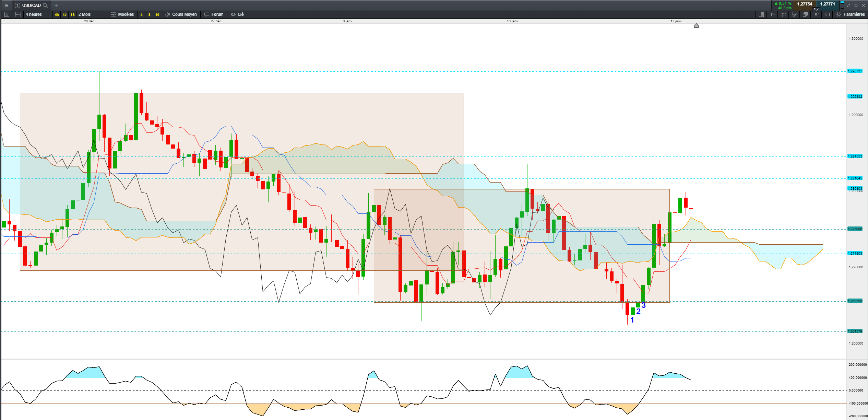Select the blue annotation number 1
Image resolution: width=868 pixels, height=420 pixels.
pyautogui.click(x=632, y=320)
